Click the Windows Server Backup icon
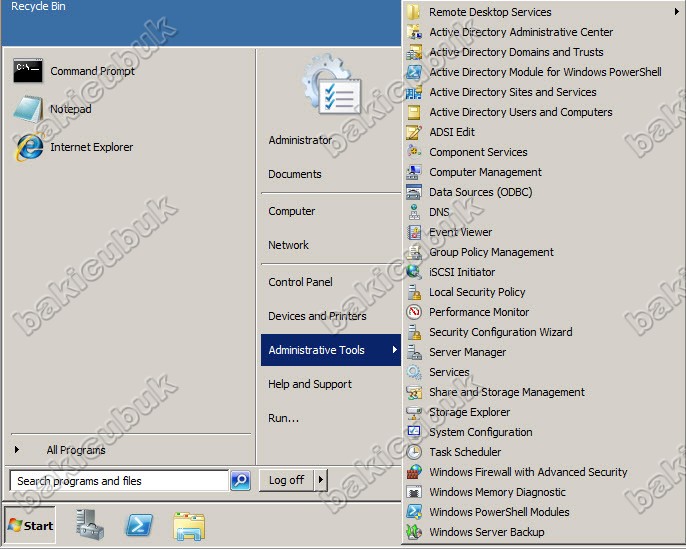686x549 pixels. tap(414, 532)
